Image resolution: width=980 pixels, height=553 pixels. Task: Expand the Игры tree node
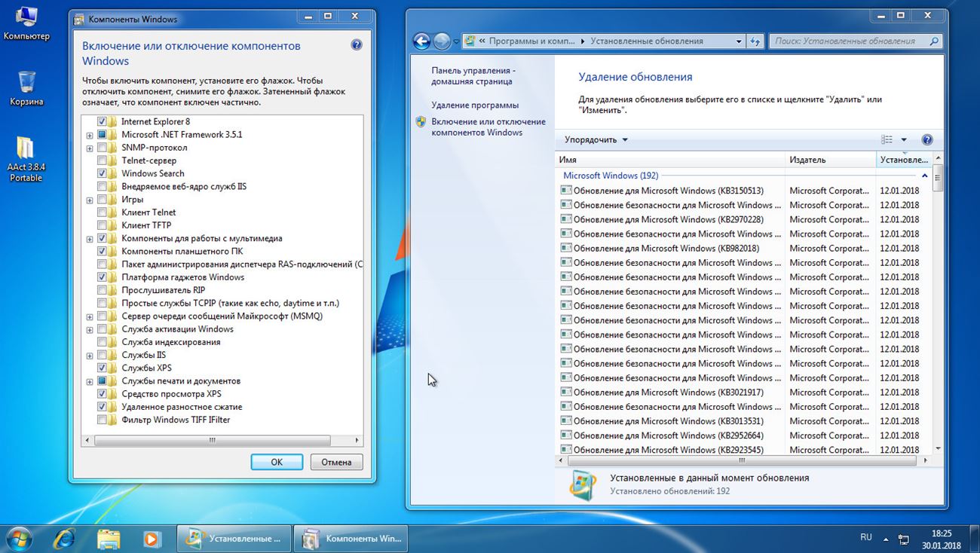click(90, 200)
